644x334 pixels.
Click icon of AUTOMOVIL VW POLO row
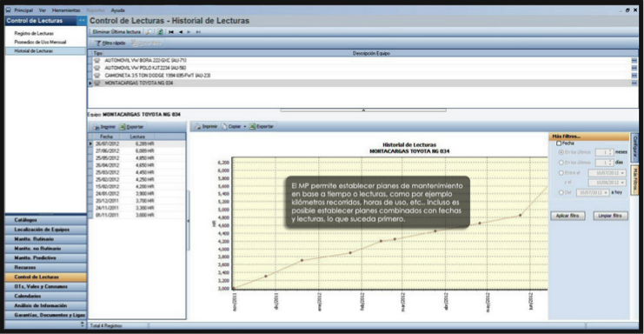(x=97, y=68)
